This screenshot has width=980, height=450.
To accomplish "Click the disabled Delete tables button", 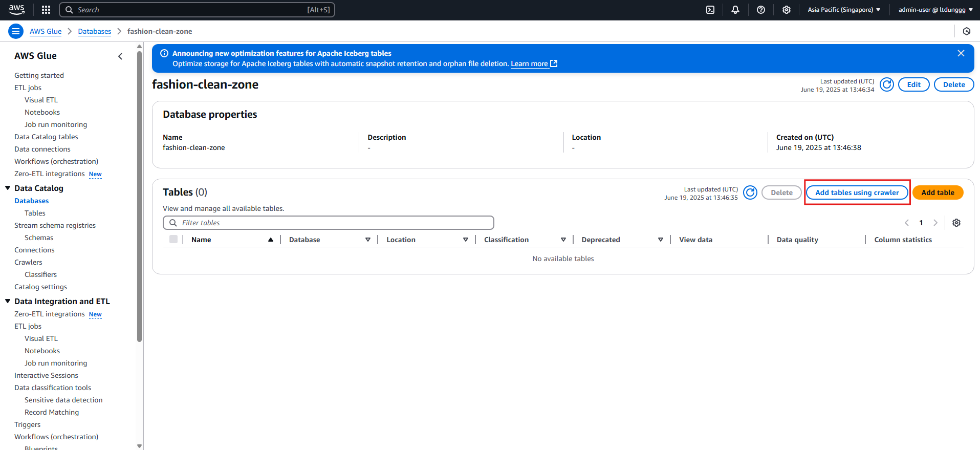I will point(782,192).
